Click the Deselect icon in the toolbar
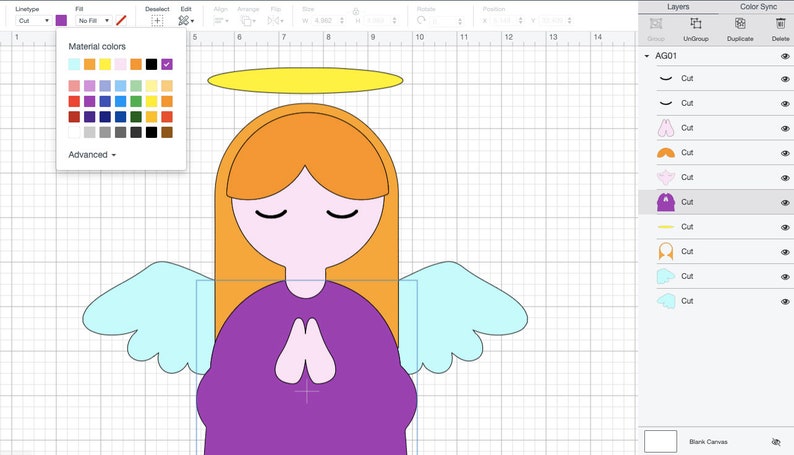Image resolution: width=794 pixels, height=455 pixels. [x=157, y=21]
